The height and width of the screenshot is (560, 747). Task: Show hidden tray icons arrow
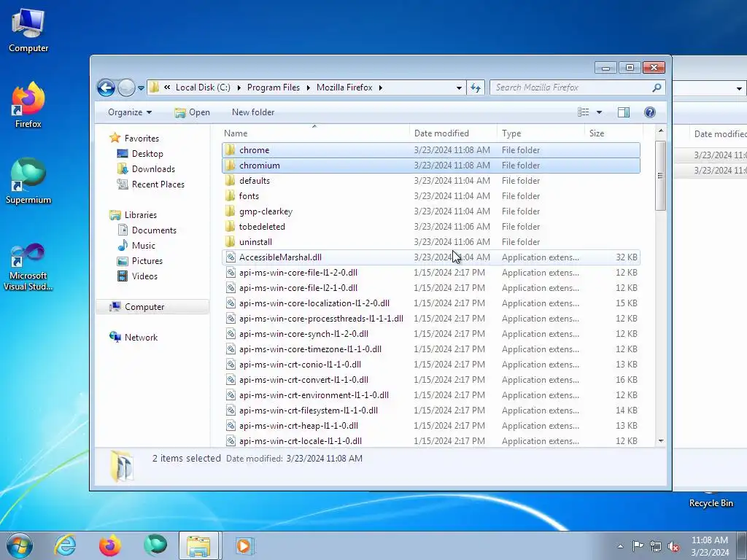pyautogui.click(x=620, y=546)
